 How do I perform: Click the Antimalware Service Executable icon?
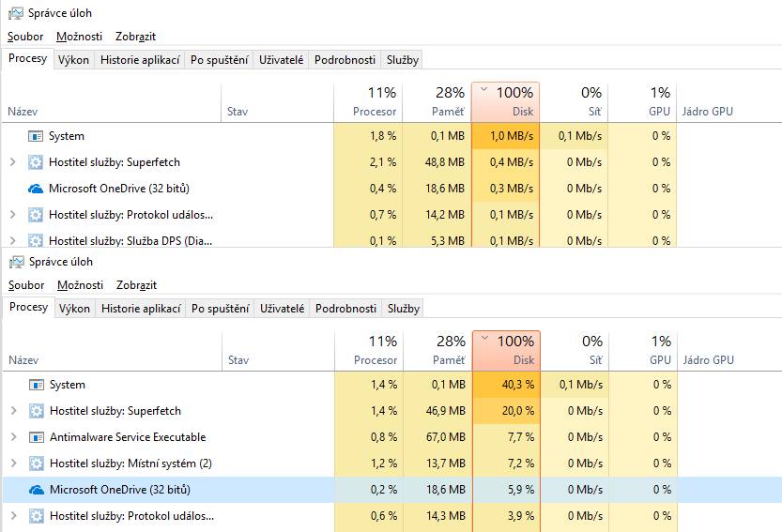point(37,437)
